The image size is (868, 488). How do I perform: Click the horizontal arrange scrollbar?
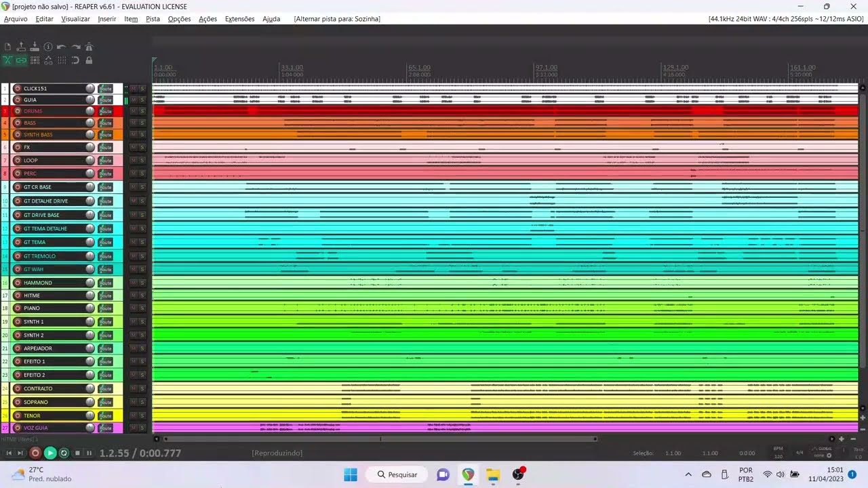tap(380, 439)
